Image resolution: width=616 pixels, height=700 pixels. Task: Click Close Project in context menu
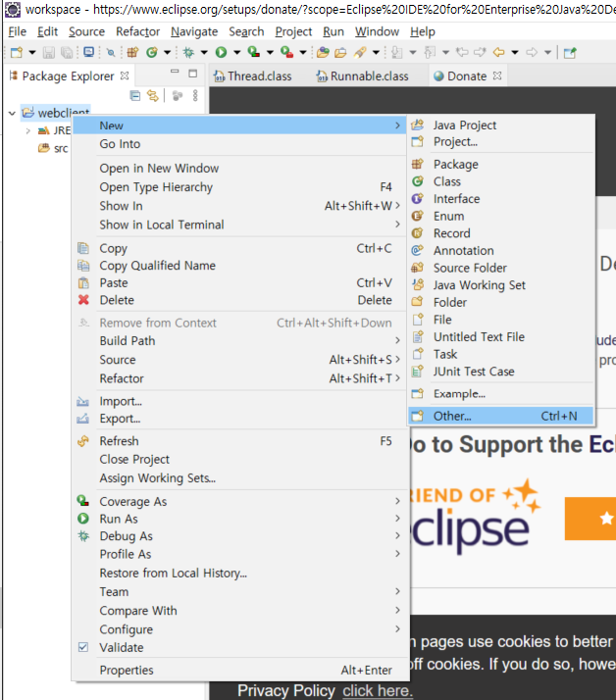(x=240, y=460)
